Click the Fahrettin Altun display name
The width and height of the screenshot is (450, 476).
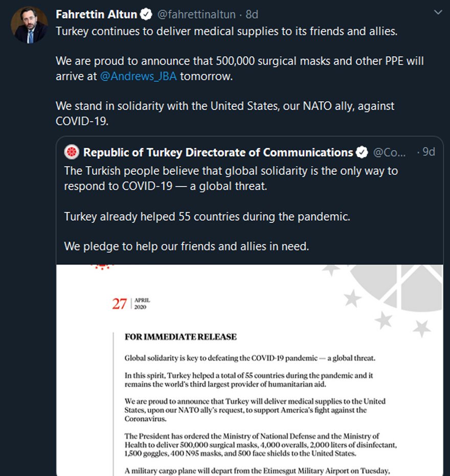pos(96,14)
